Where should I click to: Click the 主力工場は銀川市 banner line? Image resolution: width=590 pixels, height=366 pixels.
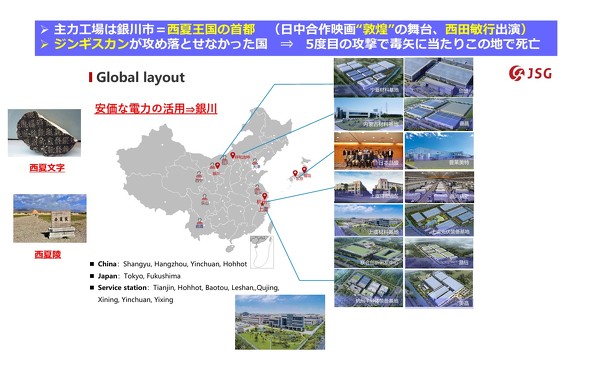tap(290, 29)
